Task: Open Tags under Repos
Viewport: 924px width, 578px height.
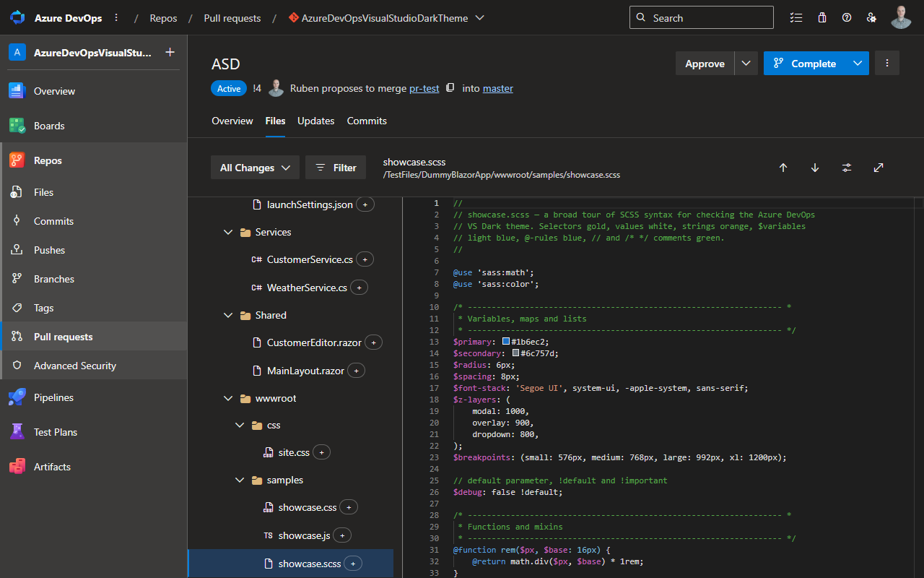Action: 94,308
